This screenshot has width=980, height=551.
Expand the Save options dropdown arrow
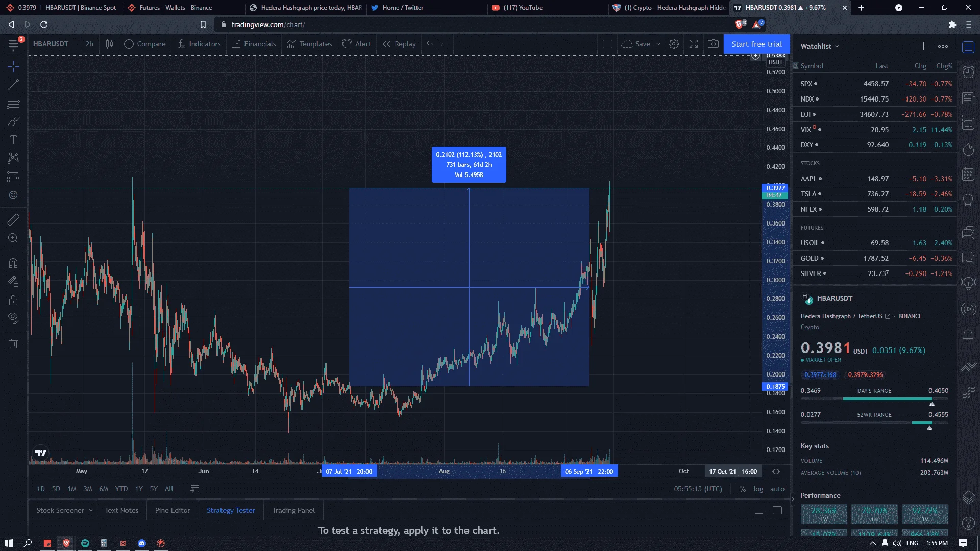(x=658, y=44)
